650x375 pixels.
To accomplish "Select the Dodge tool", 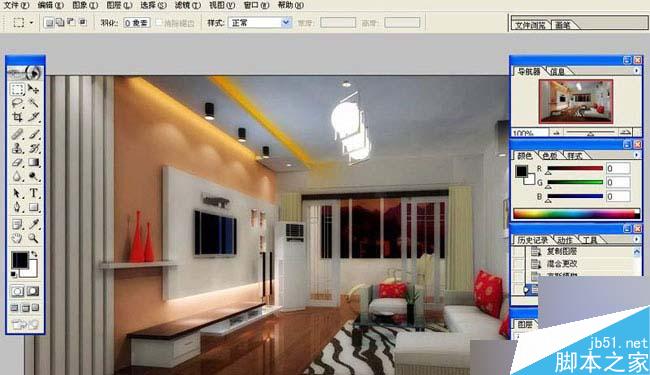I will 33,176.
